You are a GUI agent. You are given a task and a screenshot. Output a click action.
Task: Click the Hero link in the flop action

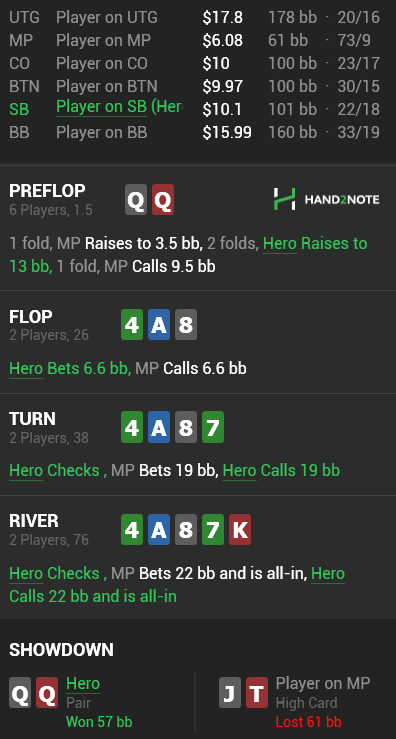26,369
